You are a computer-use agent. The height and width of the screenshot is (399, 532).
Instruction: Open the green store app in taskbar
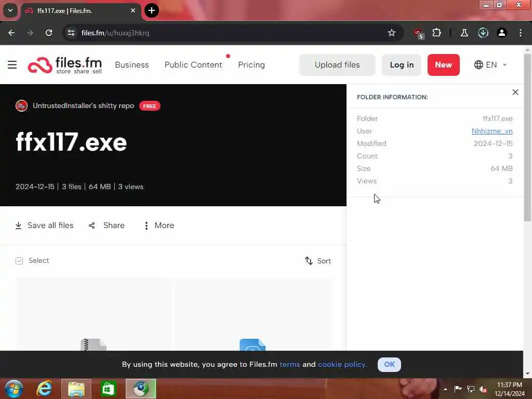click(108, 389)
